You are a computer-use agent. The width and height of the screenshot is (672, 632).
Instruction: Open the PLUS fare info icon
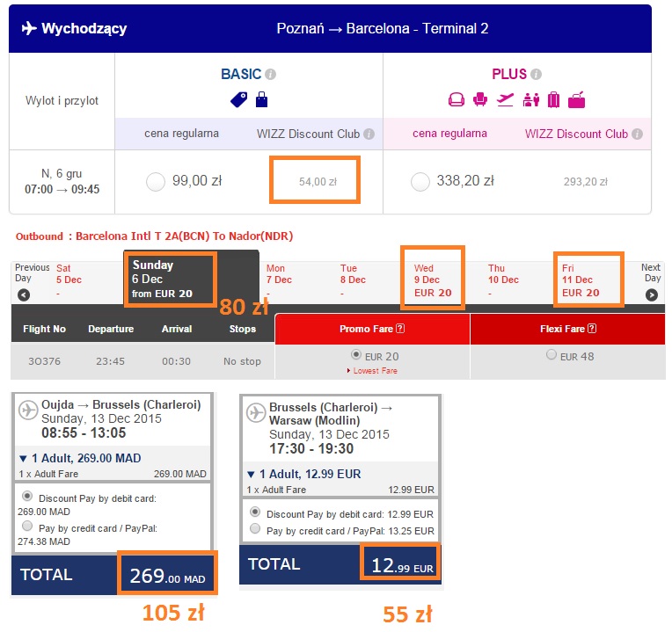(x=537, y=75)
